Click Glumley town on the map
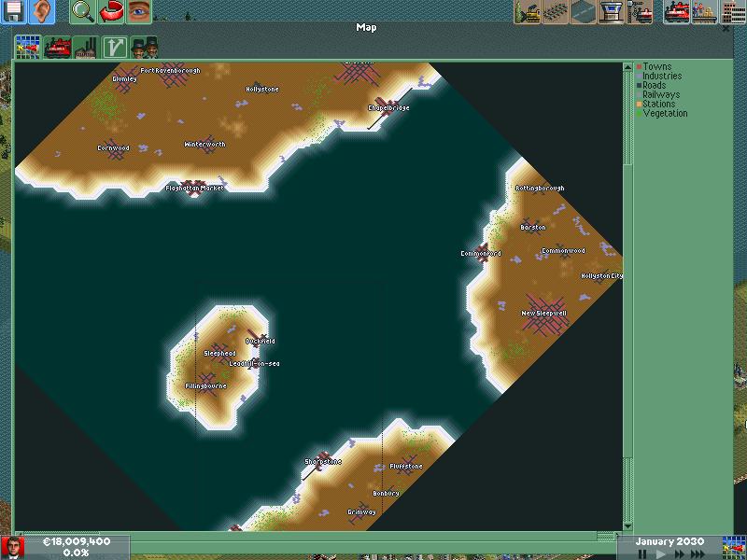The image size is (747, 560). click(124, 79)
